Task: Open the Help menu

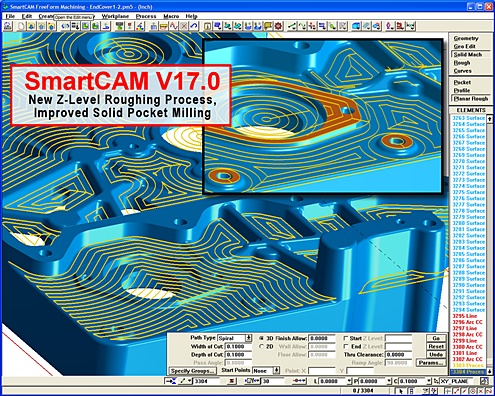Action: coord(191,16)
